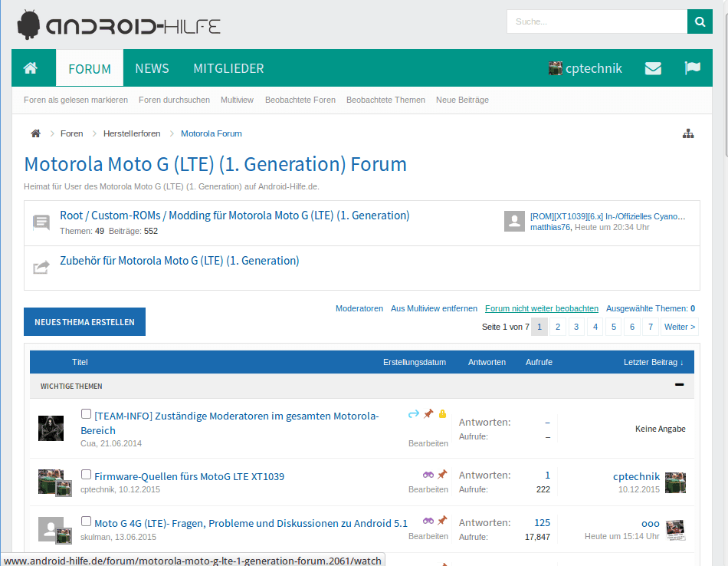This screenshot has width=728, height=566.
Task: Click the binoculars icon on Moto G 4G thread
Action: point(428,521)
